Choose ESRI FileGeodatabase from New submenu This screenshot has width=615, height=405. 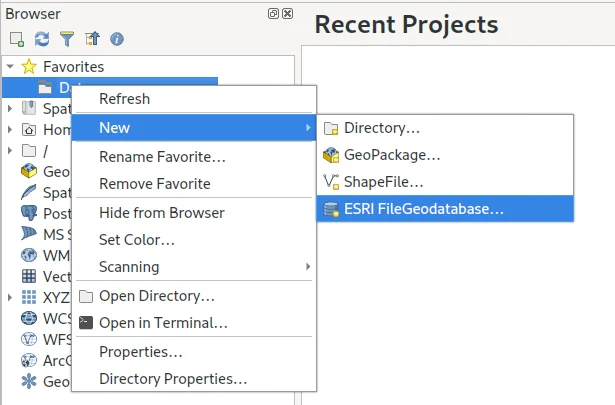(423, 209)
